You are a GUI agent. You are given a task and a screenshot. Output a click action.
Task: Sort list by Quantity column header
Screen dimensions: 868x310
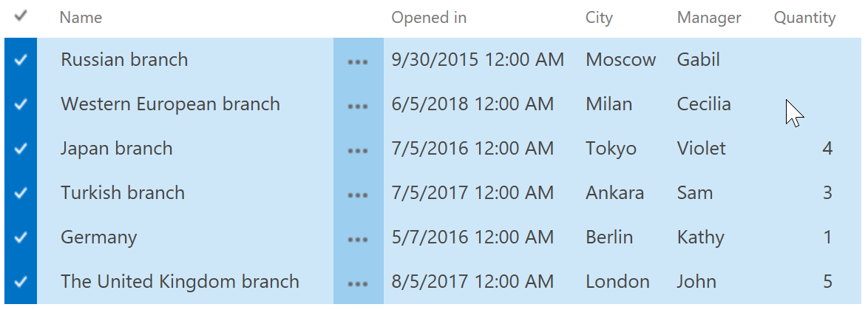pos(804,18)
